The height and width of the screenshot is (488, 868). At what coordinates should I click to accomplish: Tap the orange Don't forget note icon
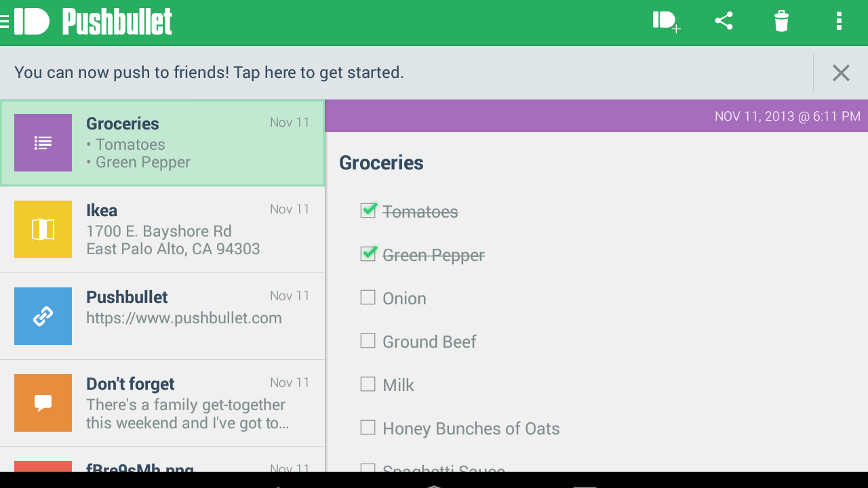tap(43, 403)
